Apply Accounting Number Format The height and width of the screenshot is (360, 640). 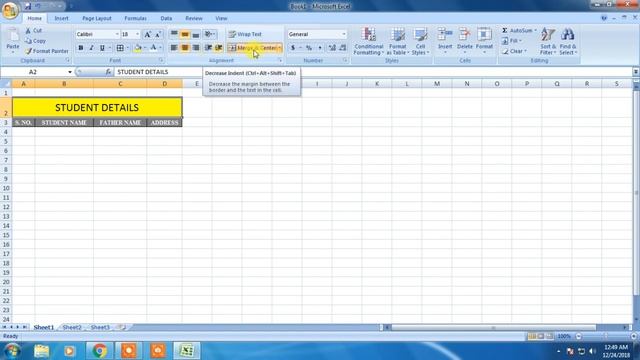click(293, 48)
